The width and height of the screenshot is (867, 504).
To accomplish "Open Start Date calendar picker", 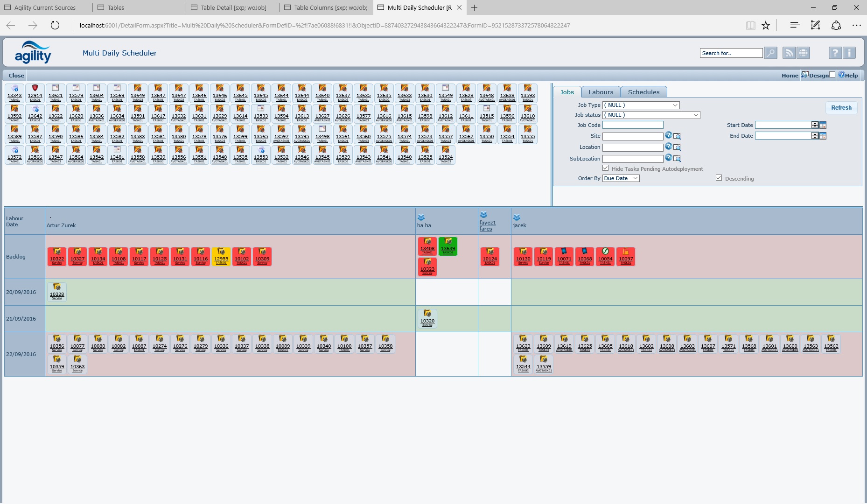I will pos(823,125).
